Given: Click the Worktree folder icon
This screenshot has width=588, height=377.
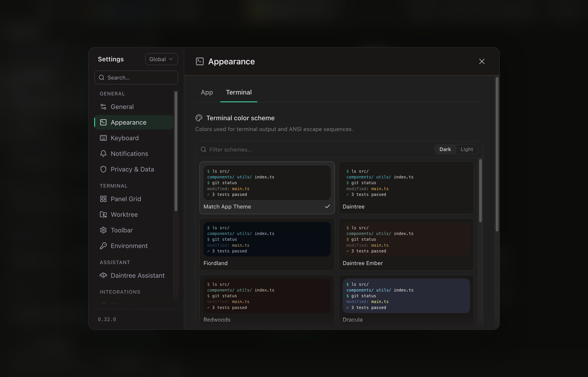Looking at the screenshot, I should point(103,215).
